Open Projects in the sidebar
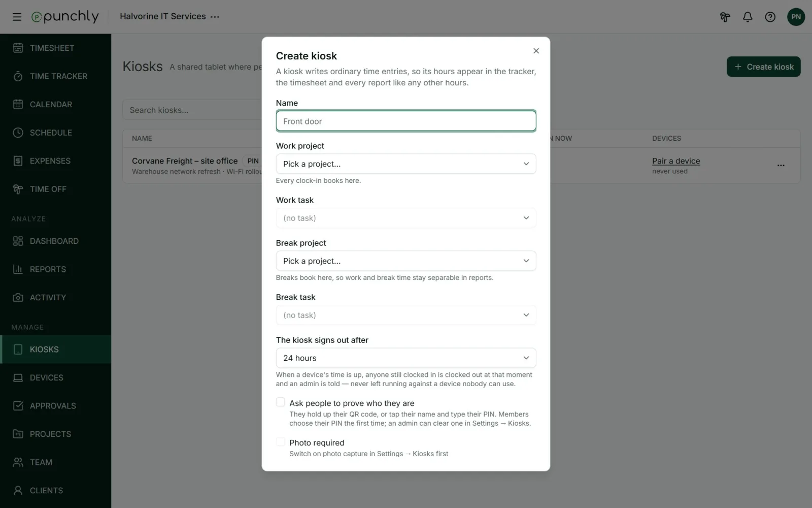The height and width of the screenshot is (508, 812). tap(55, 434)
